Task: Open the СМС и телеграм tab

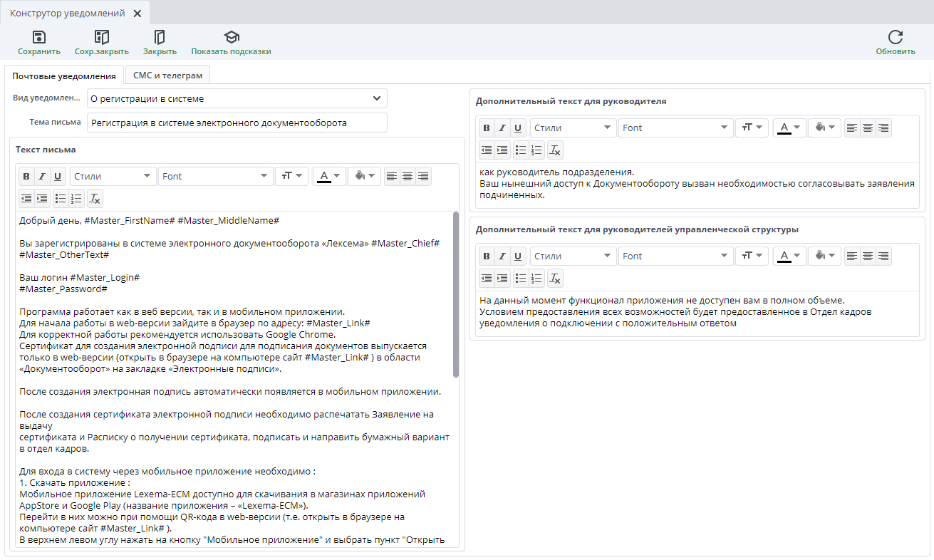Action: (x=167, y=76)
